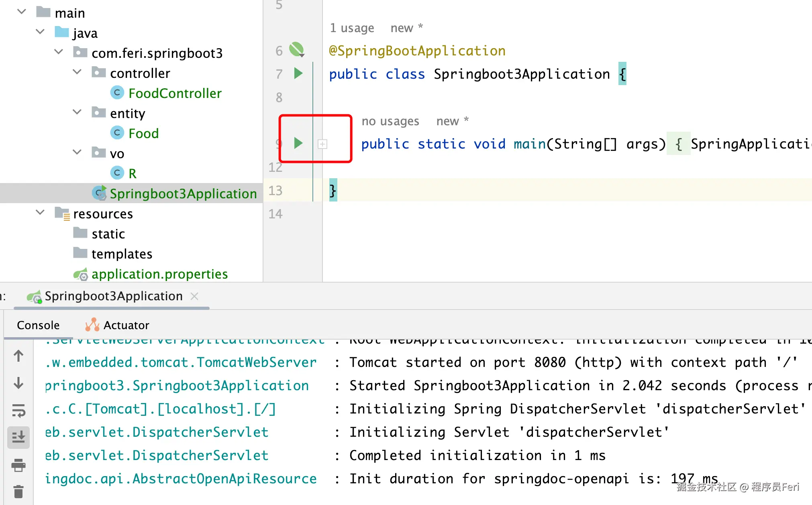Expand folded main method code block

click(x=322, y=144)
